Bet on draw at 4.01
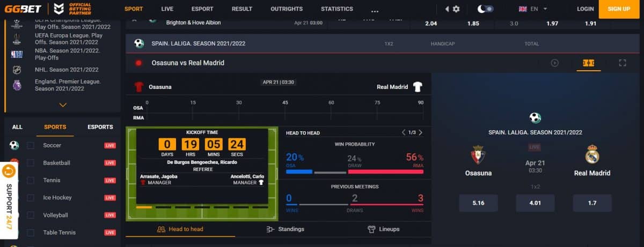 535,203
